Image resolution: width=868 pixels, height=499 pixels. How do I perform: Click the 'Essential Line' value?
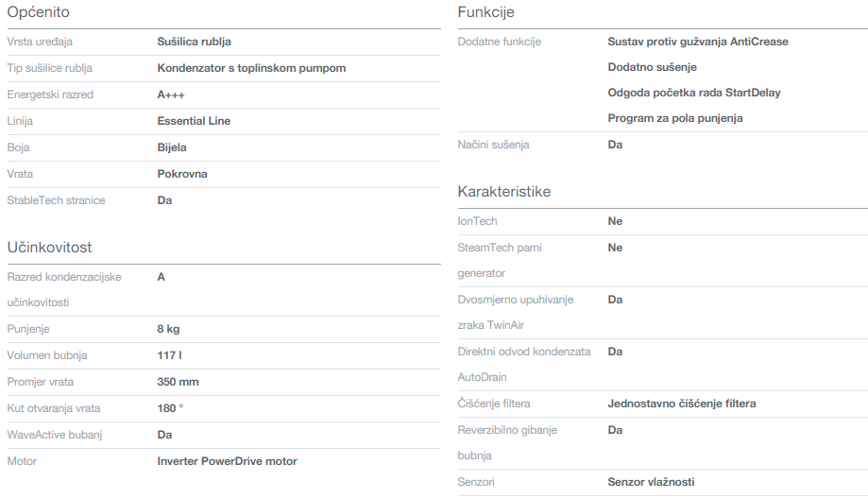click(x=194, y=121)
